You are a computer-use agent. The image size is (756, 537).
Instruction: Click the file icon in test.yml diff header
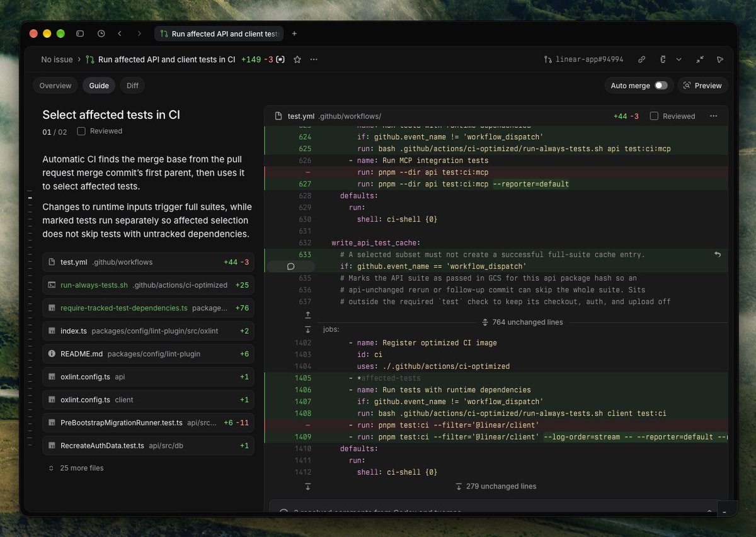coord(278,116)
